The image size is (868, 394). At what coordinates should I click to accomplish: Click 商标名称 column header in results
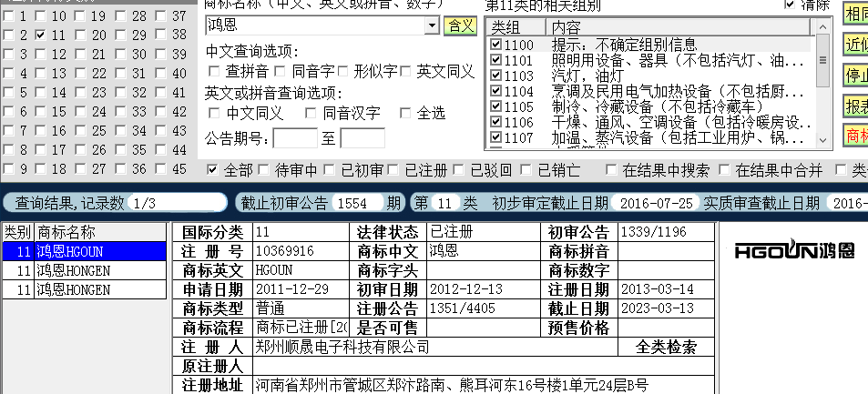tap(101, 232)
